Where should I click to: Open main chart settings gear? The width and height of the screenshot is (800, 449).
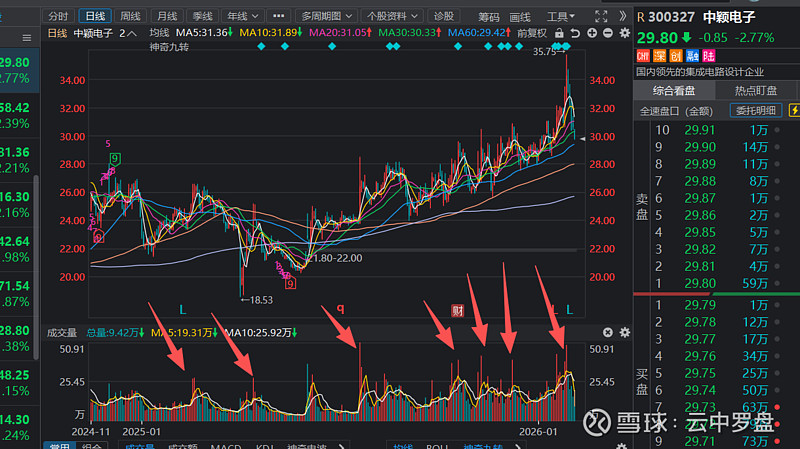click(x=622, y=33)
